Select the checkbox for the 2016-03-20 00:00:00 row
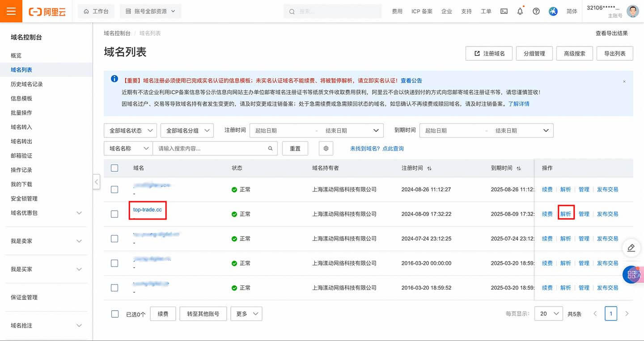Image resolution: width=644 pixels, height=341 pixels. (114, 263)
